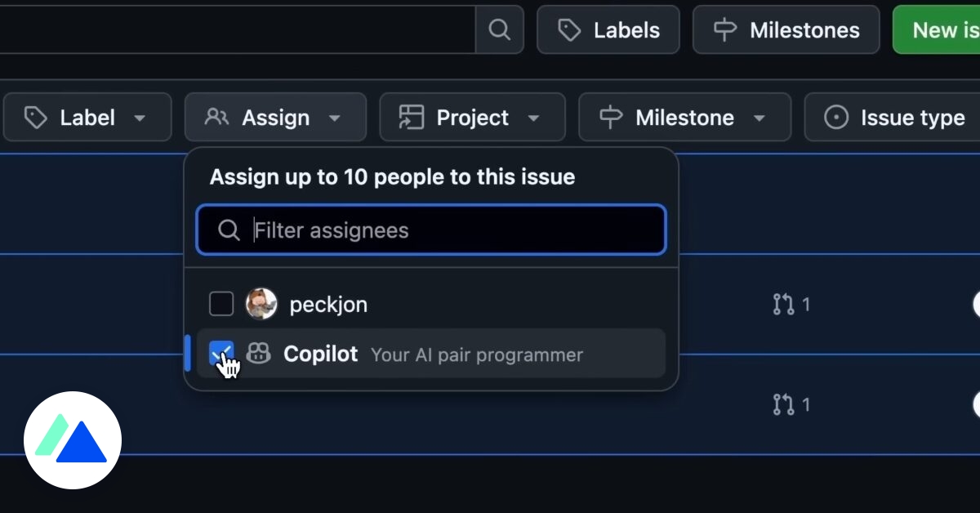
Task: Uncheck Copilot as an assignee
Action: [221, 353]
